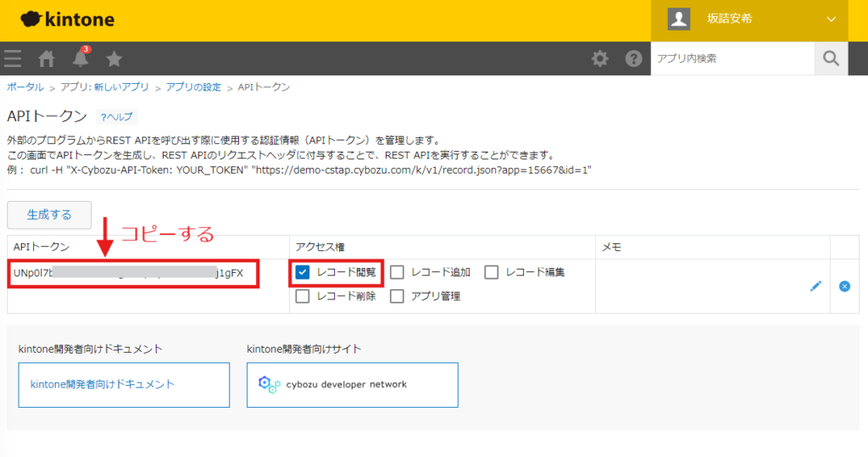Click the search magnifier button

coord(831,59)
